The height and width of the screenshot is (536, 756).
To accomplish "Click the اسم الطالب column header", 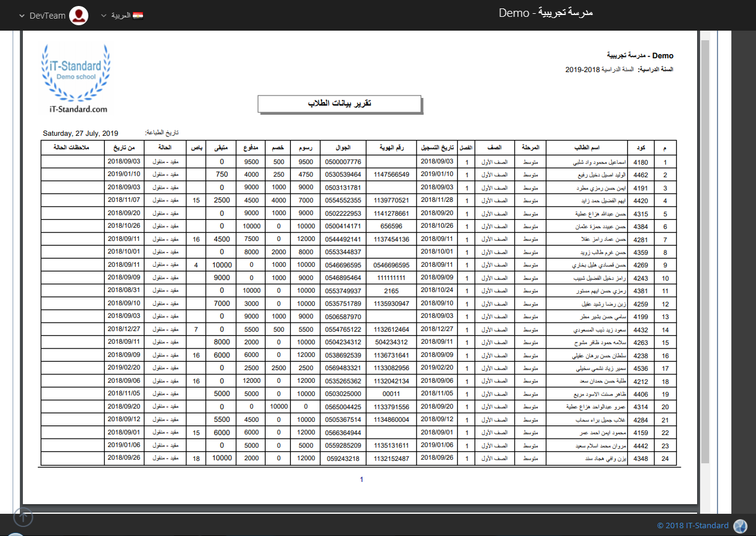I will (x=587, y=147).
